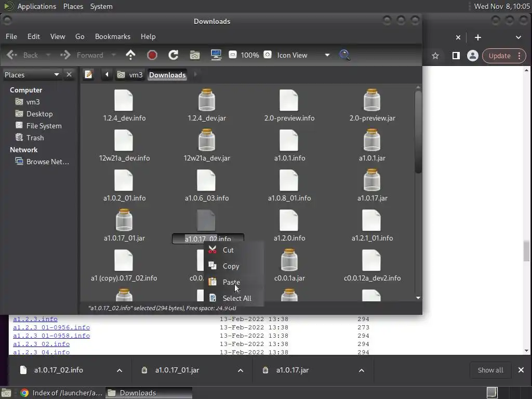Image resolution: width=532 pixels, height=399 pixels.
Task: Open the Bookmarks menu
Action: [113, 36]
